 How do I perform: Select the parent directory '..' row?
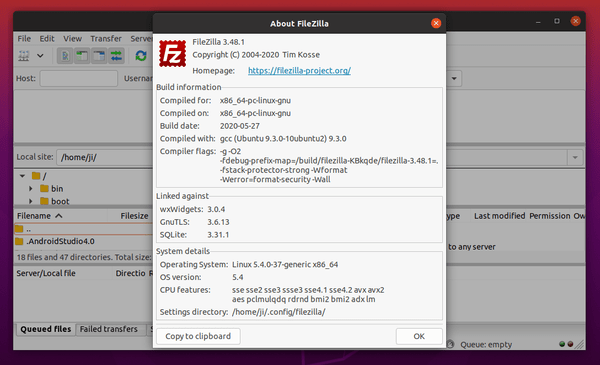pos(83,229)
